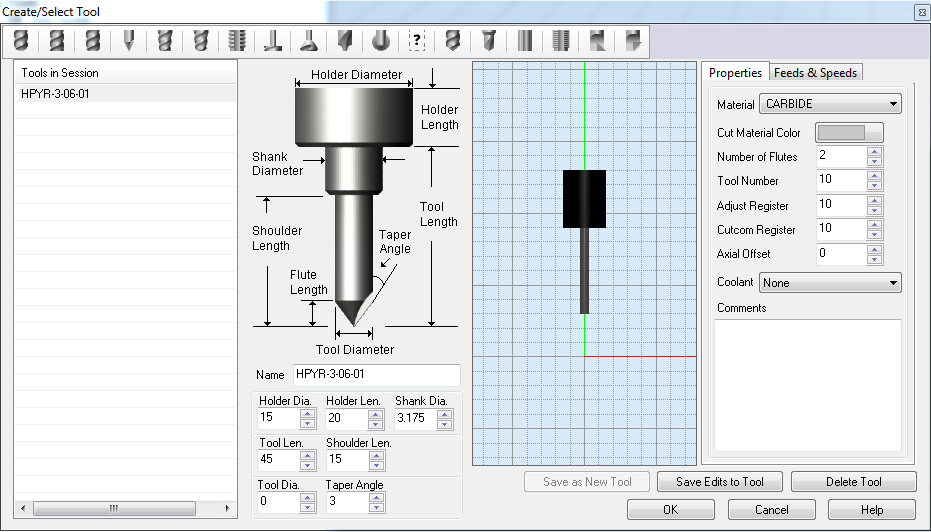Click the question mark user-defined tool icon
Screen dimensions: 931x532
point(417,41)
